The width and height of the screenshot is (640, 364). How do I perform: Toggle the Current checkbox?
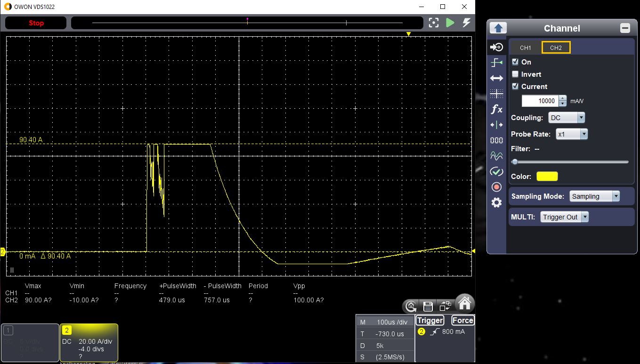point(515,86)
